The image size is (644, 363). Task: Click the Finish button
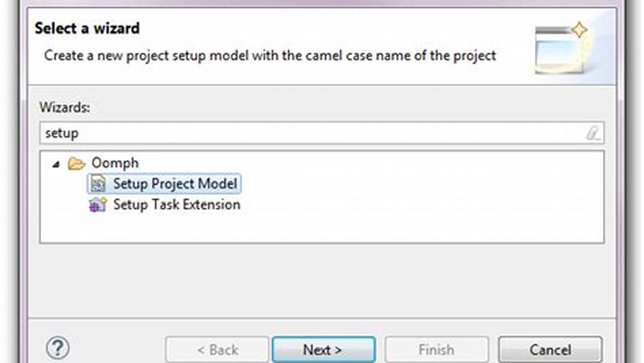pyautogui.click(x=436, y=349)
